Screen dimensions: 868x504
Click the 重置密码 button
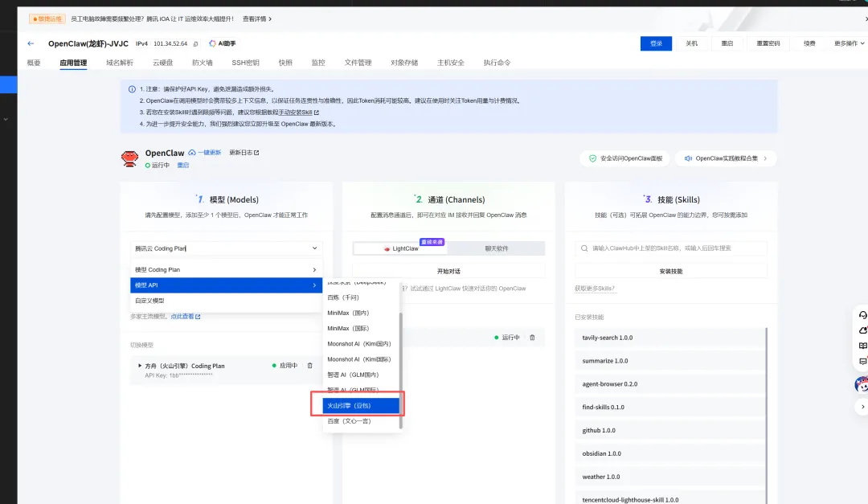768,43
